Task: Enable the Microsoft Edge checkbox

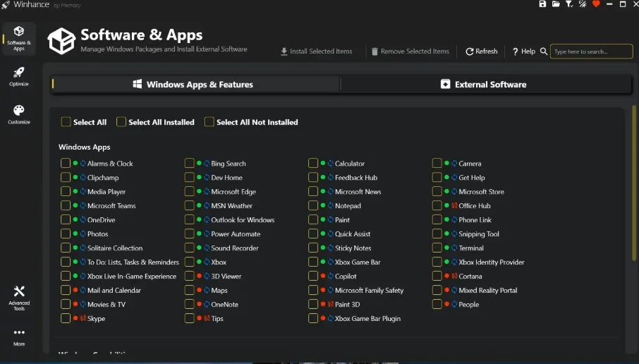Action: [x=189, y=192]
